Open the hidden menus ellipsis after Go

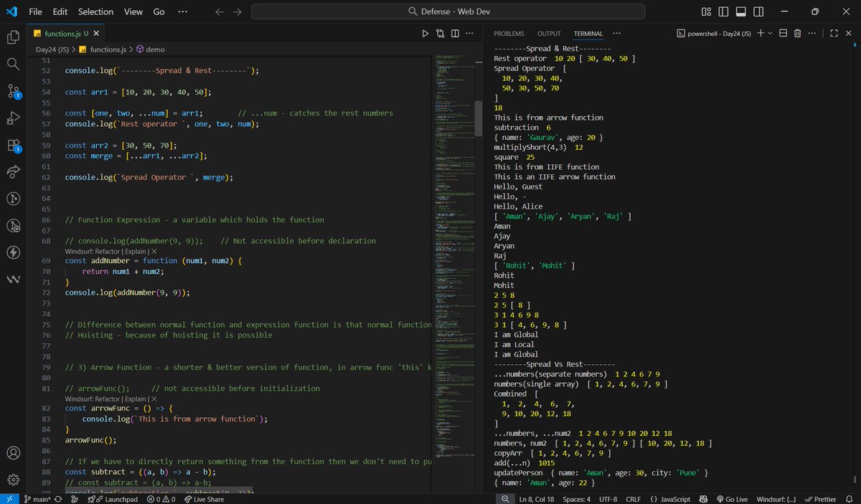(182, 11)
